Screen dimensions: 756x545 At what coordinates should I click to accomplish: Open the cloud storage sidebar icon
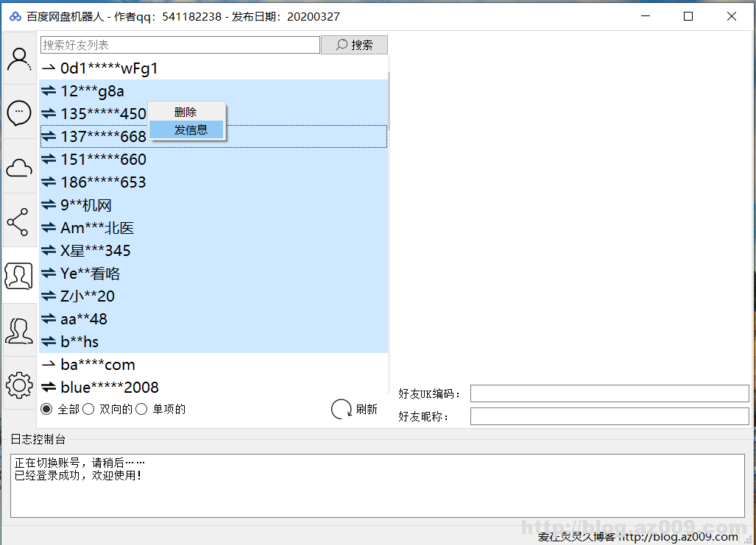pos(19,168)
